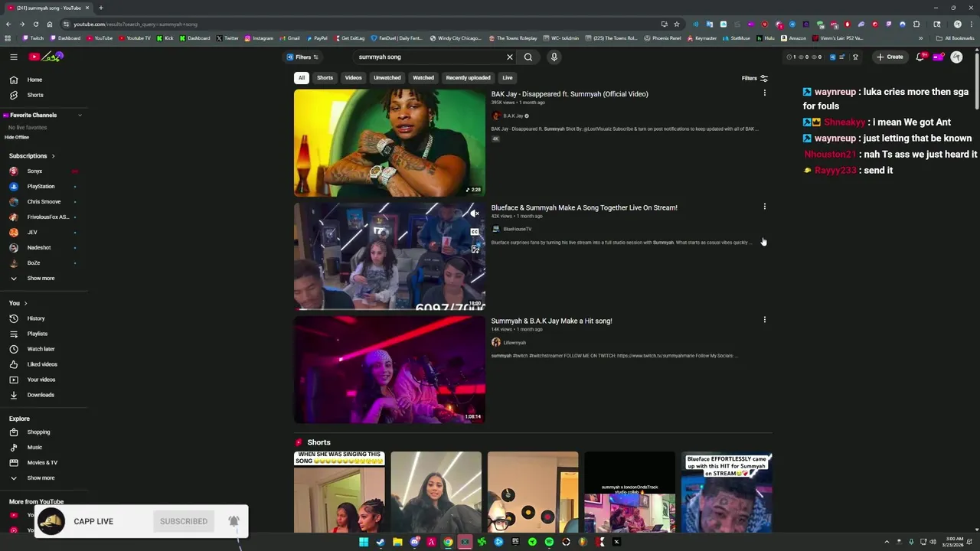Open the Chris Smoove subscription
Image resolution: width=980 pixels, height=551 pixels.
[x=44, y=202]
